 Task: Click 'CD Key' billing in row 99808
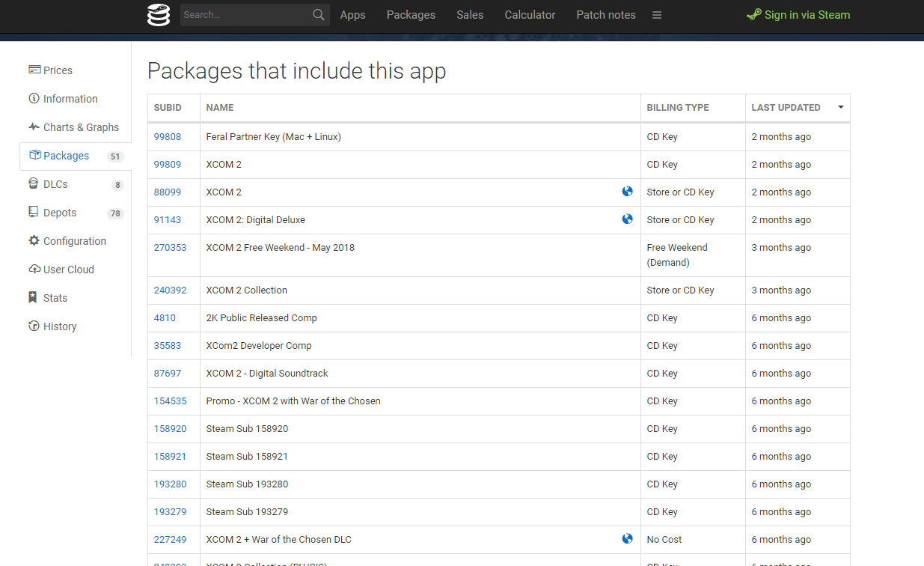[x=662, y=137]
